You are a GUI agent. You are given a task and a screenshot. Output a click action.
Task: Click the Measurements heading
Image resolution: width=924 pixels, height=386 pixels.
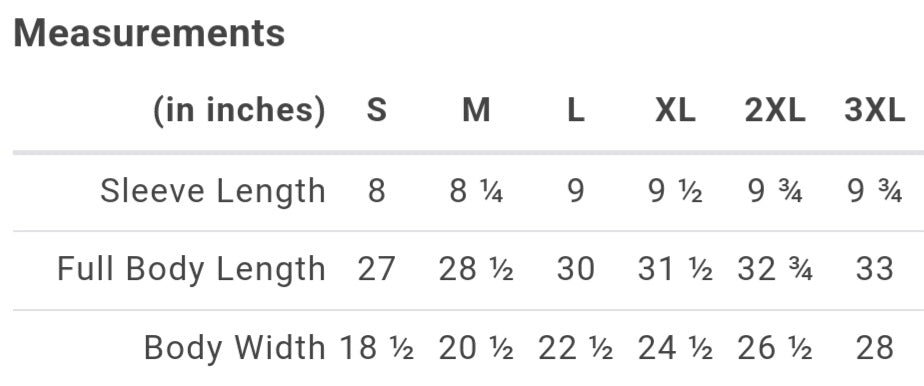149,33
